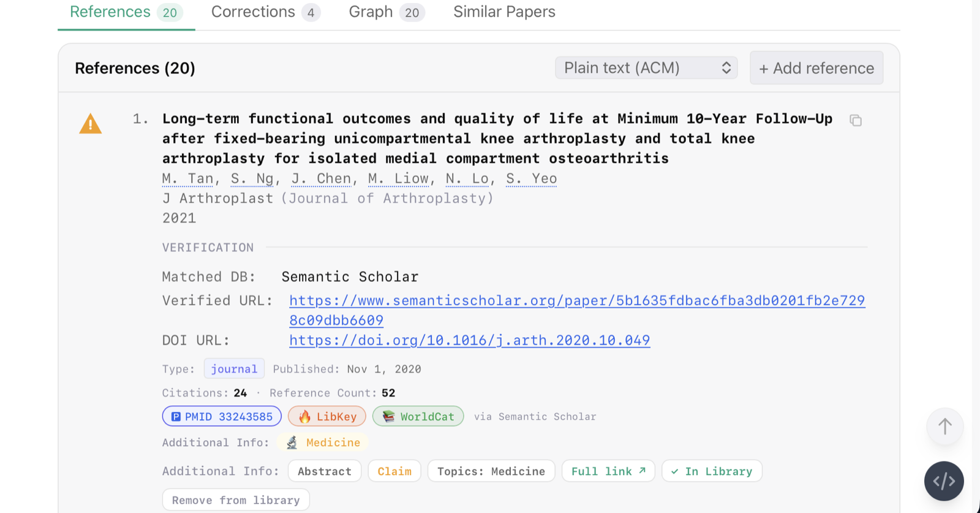Viewport: 980px width, 513px height.
Task: Click the Citations: 24 count
Action: click(x=205, y=393)
